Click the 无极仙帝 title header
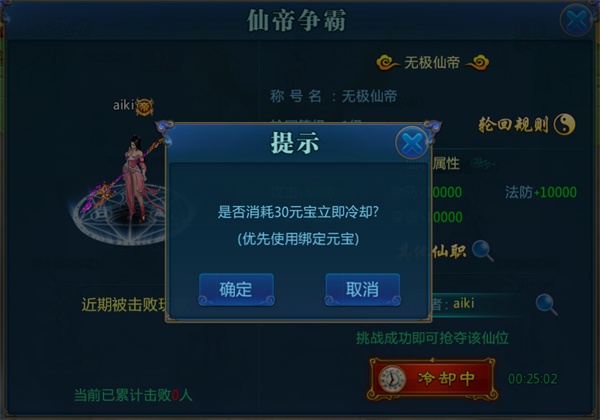 (x=432, y=62)
